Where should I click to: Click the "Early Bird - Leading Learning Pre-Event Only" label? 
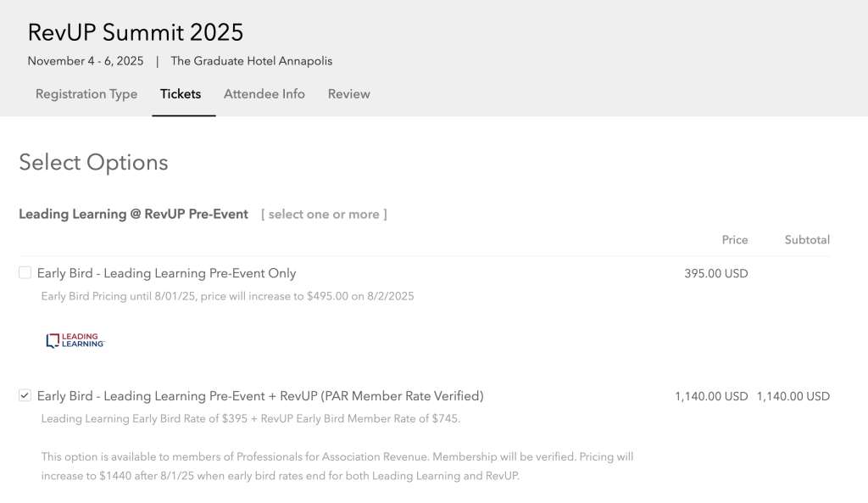pos(167,273)
